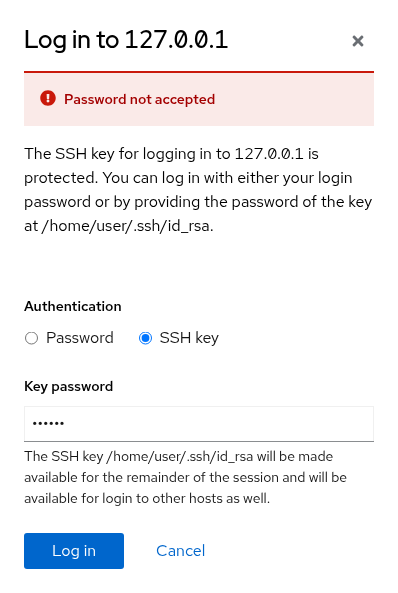Screen dimensions: 398x593
Task: Cancel the login dialog
Action: pos(180,551)
